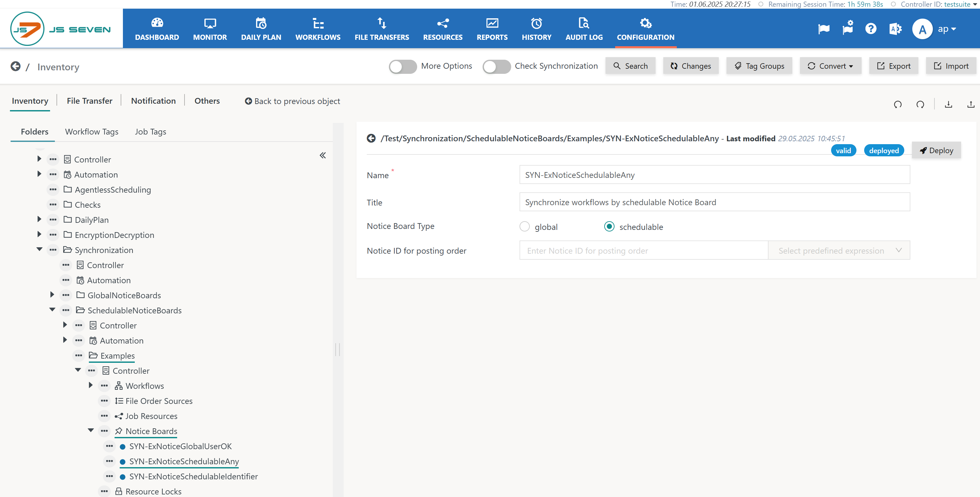Click back arrow next to object path
Screen dimensions: 980x497
click(x=371, y=138)
